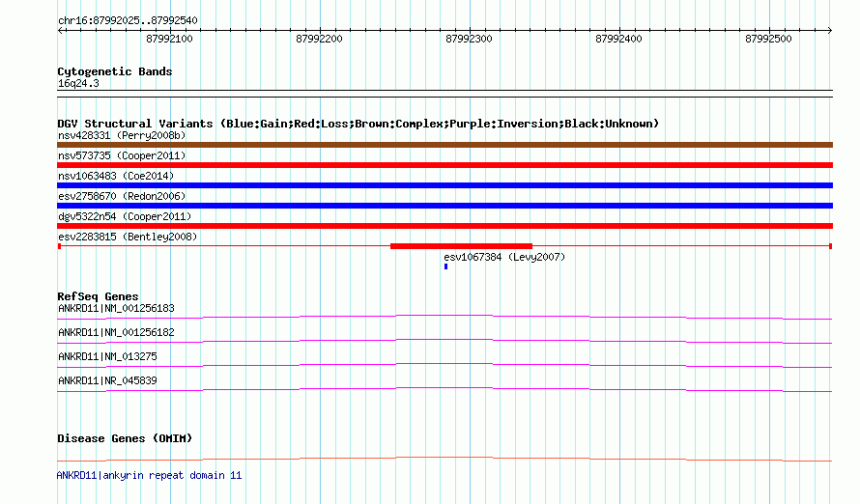Screen dimensions: 860x504
Task: Click the left arrow of the ruler
Action: tap(60, 30)
